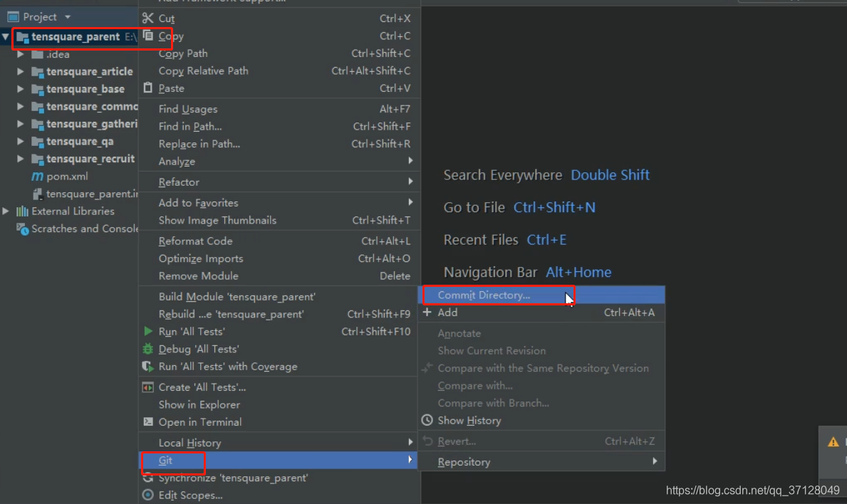Click the tensquare_parent.iml file icon
Viewport: 847px width, 504px height.
pos(37,194)
